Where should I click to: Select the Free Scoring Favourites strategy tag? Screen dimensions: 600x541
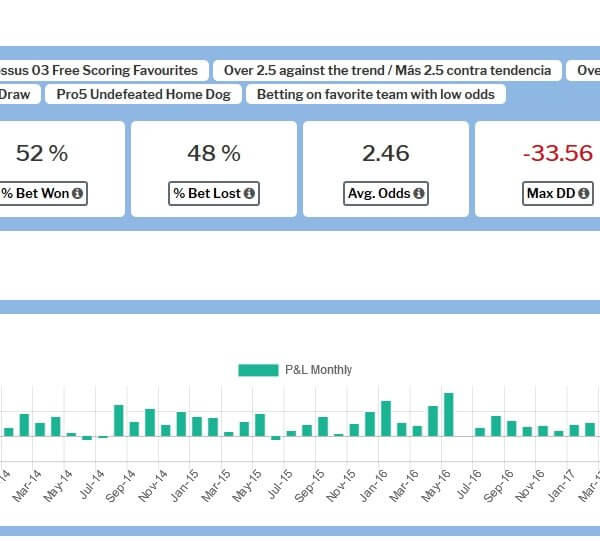coord(102,71)
